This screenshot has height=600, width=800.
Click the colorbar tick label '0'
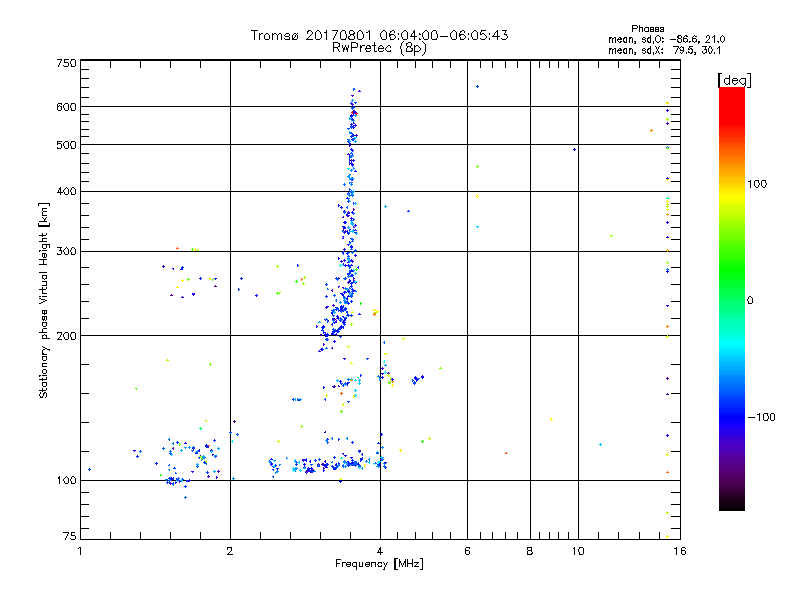click(x=750, y=301)
